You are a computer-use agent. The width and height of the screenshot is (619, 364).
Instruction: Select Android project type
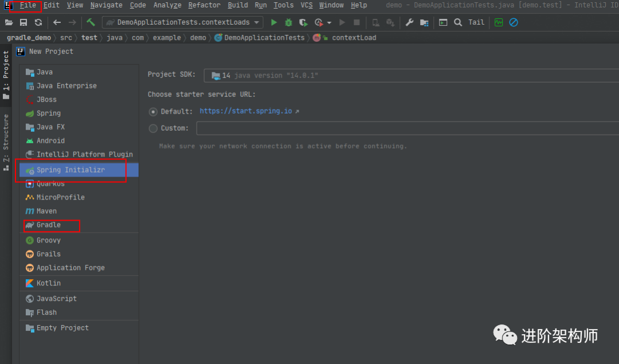click(x=79, y=140)
